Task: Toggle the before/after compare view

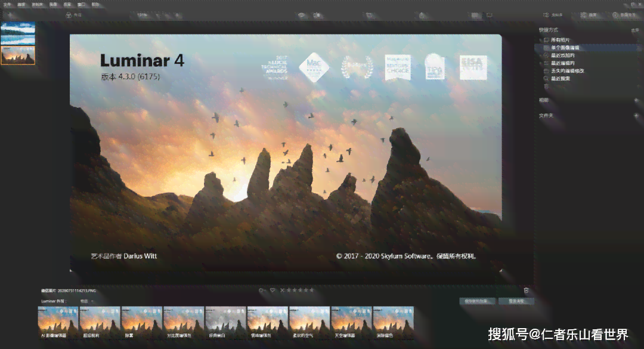Action: 317,15
